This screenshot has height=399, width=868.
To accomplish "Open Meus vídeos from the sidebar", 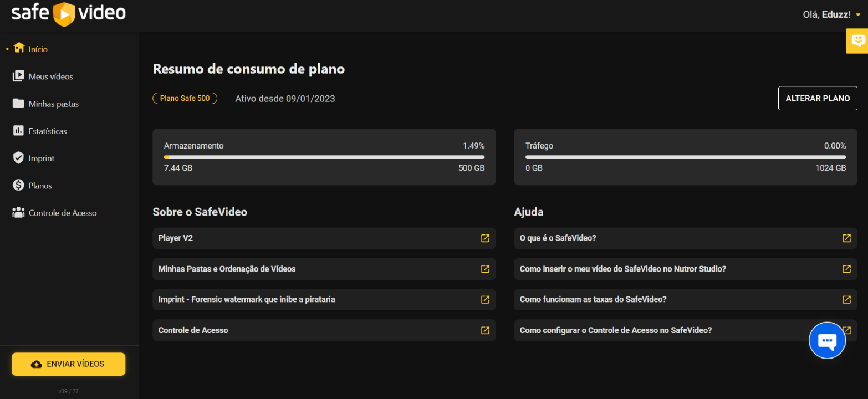I will [x=50, y=76].
